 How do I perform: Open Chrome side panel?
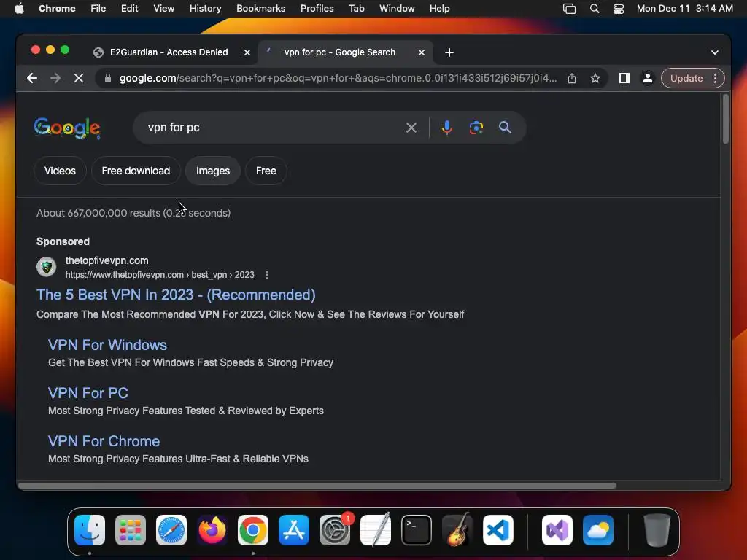point(624,78)
